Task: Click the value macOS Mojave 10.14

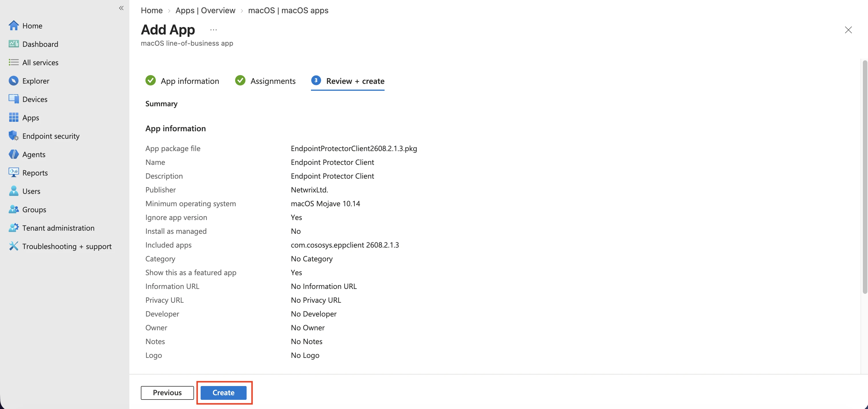Action: 325,203
